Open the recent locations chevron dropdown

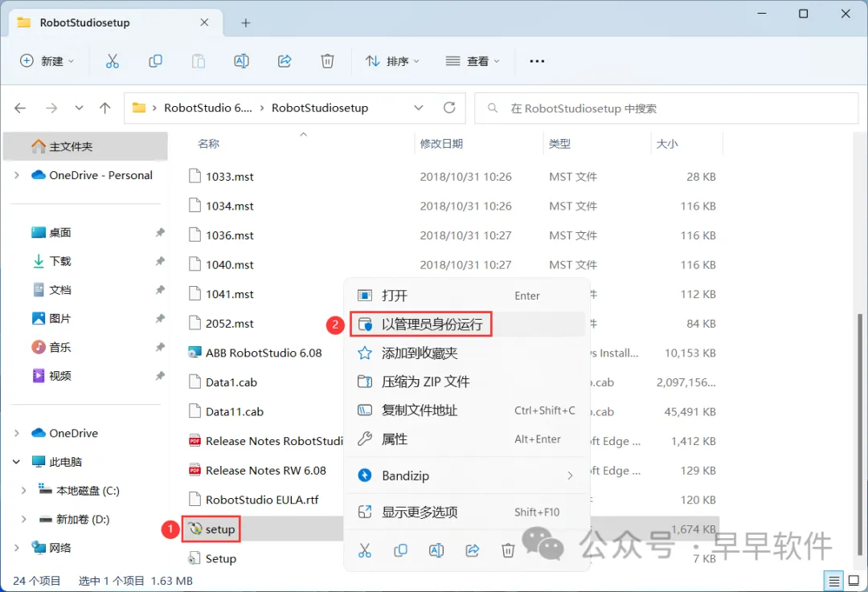coord(79,108)
